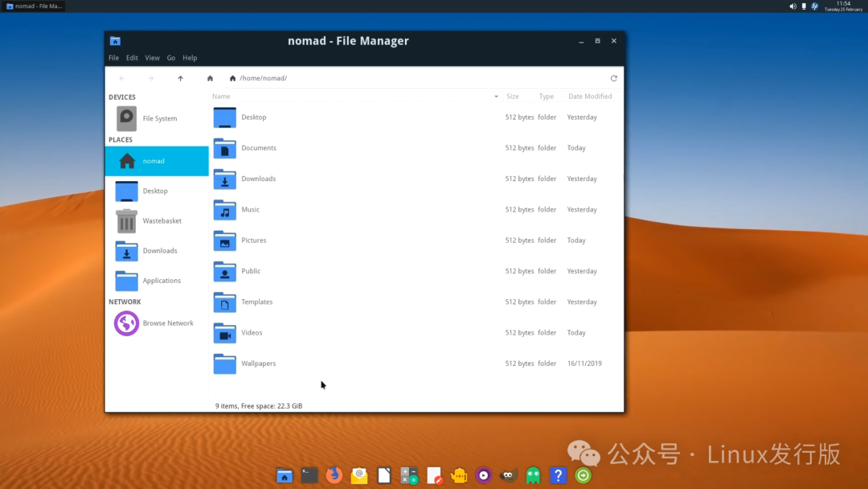
Task: Open the Go menu
Action: [x=171, y=58]
